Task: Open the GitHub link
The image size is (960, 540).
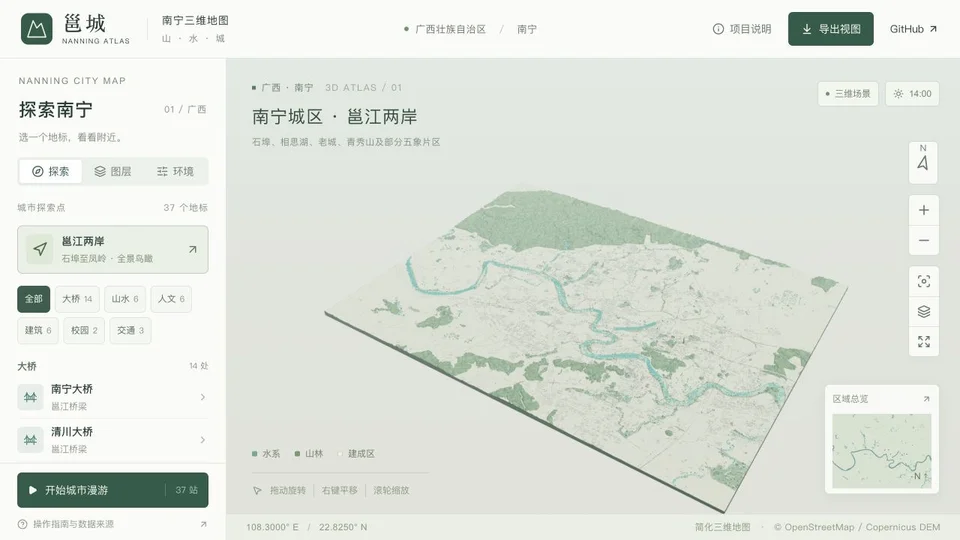Action: (x=913, y=29)
